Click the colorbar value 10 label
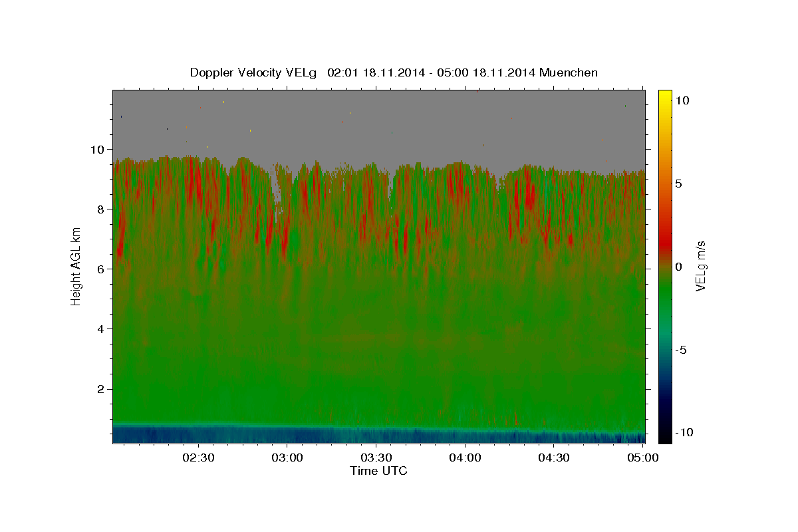 point(682,100)
